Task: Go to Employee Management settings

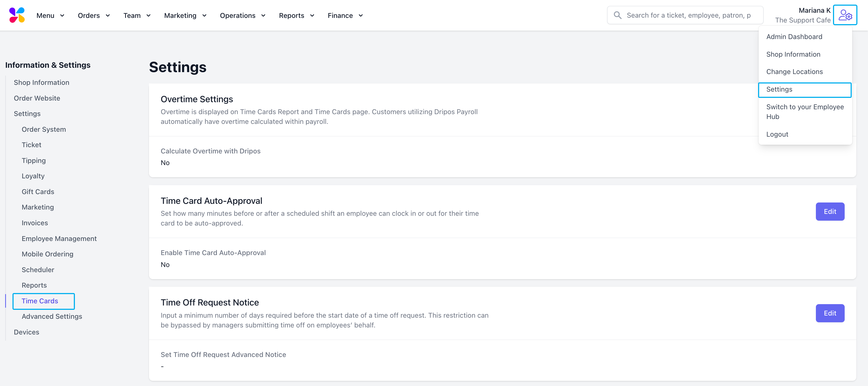Action: [59, 239]
